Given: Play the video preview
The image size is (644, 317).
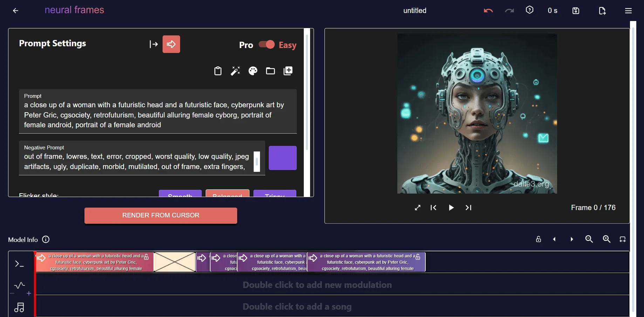Looking at the screenshot, I should point(451,208).
